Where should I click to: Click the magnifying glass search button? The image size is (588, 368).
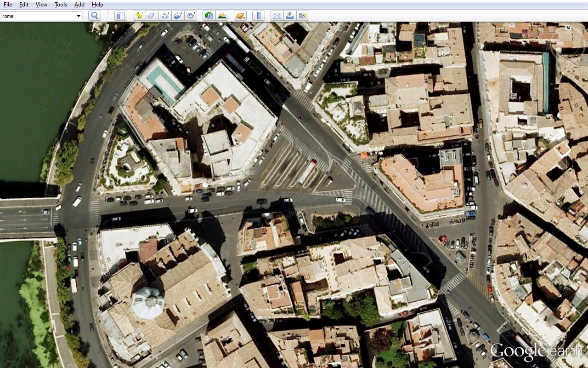[95, 16]
